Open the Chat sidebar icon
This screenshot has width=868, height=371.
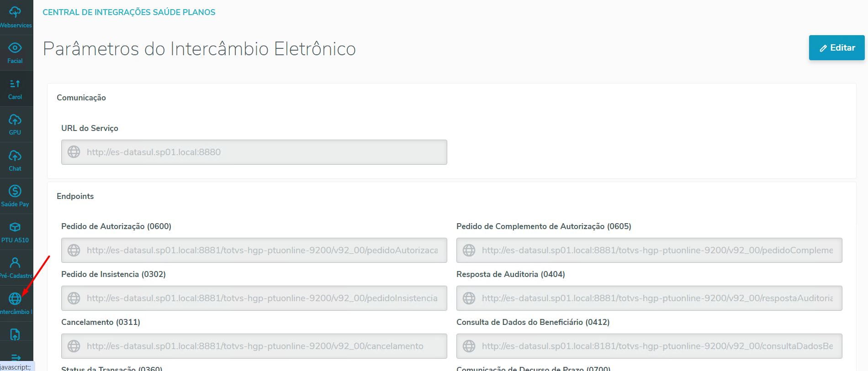tap(15, 160)
